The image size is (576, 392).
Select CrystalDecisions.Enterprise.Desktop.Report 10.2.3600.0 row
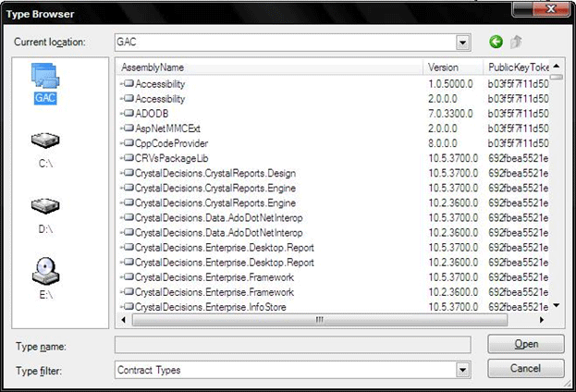tap(334, 263)
